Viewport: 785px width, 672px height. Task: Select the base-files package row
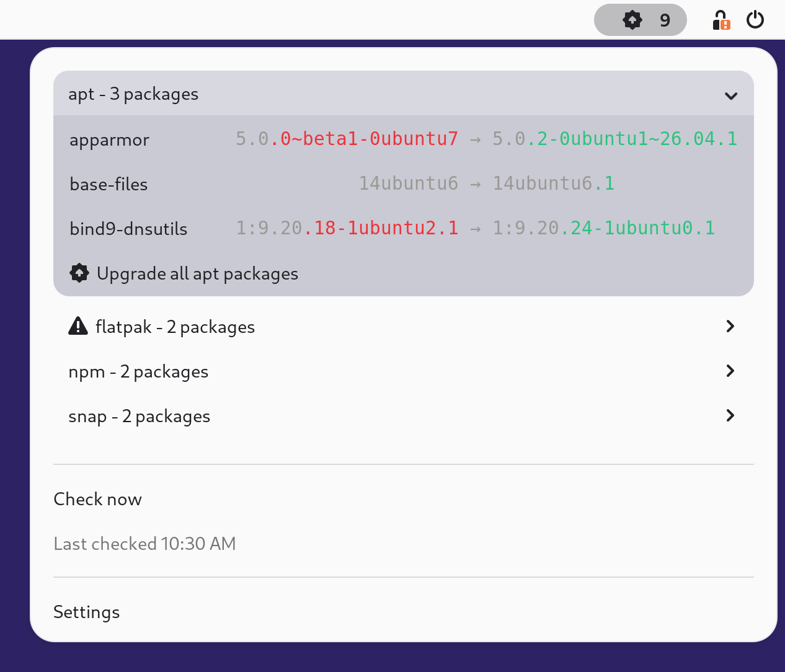tap(404, 183)
